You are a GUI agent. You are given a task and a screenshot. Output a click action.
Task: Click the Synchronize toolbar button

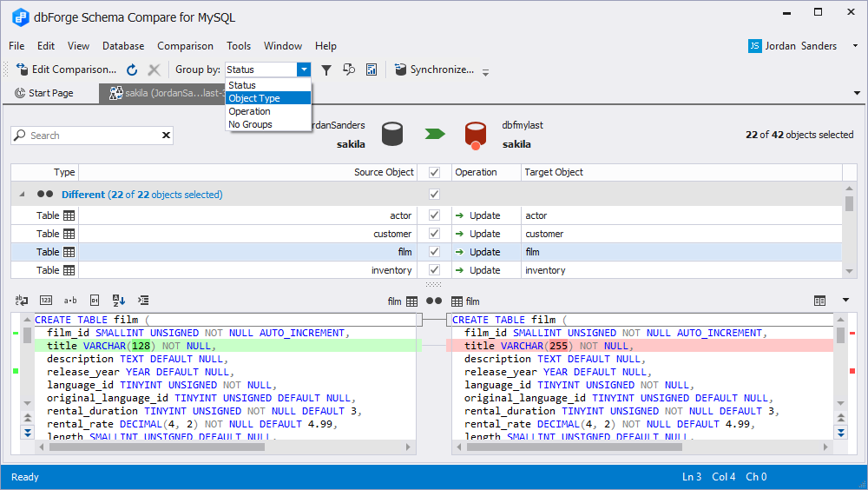click(x=434, y=70)
